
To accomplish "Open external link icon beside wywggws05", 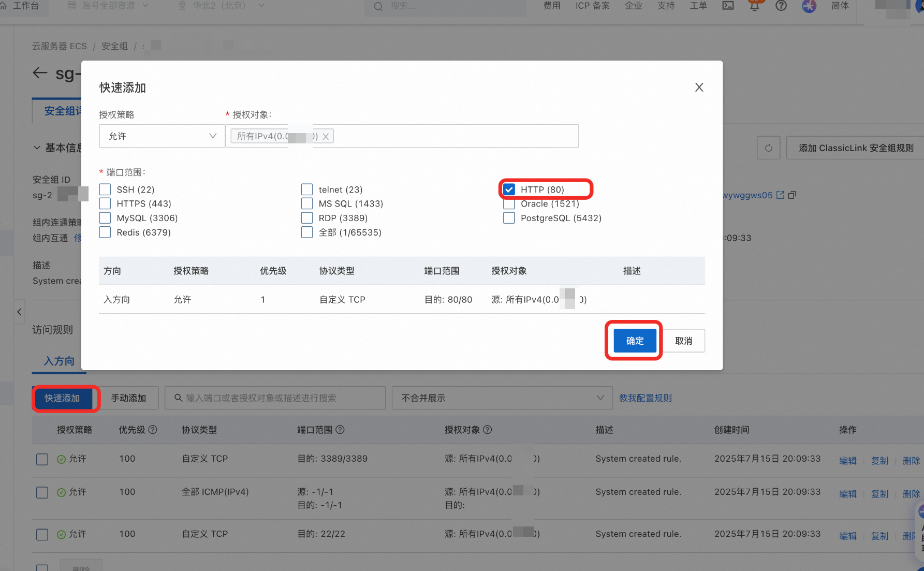I will pyautogui.click(x=780, y=195).
